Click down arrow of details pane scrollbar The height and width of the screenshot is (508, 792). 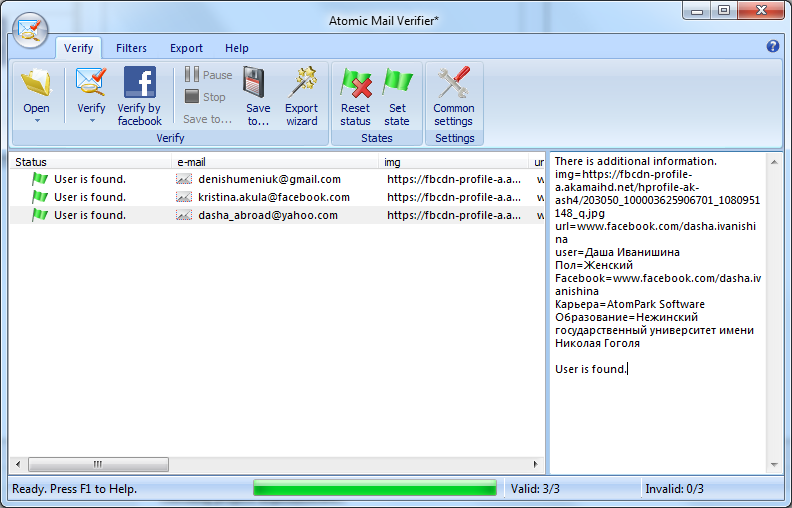774,465
